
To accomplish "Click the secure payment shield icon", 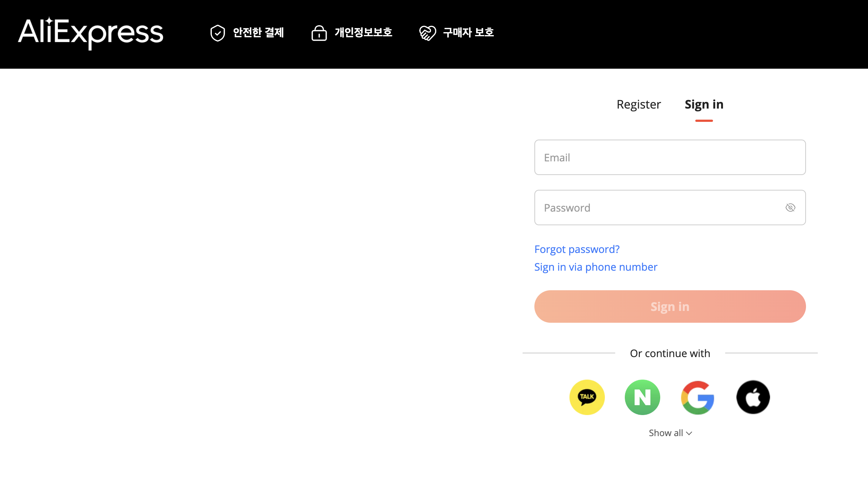I will coord(218,33).
